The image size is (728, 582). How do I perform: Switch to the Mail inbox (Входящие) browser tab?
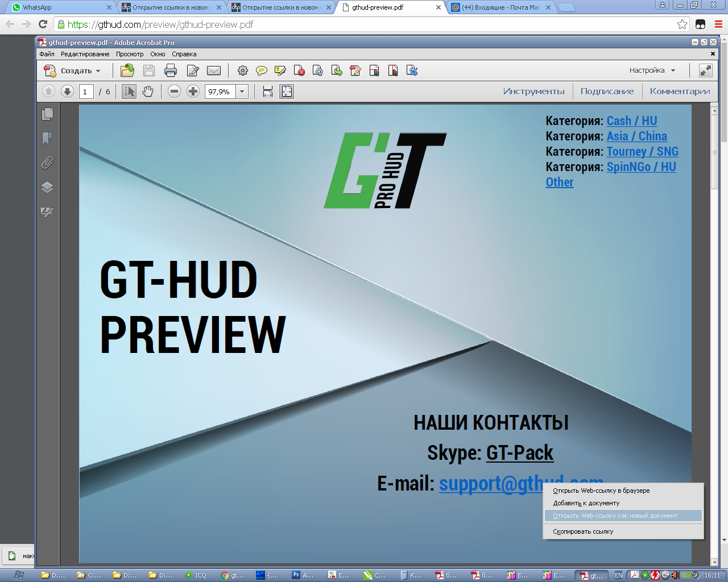[500, 7]
